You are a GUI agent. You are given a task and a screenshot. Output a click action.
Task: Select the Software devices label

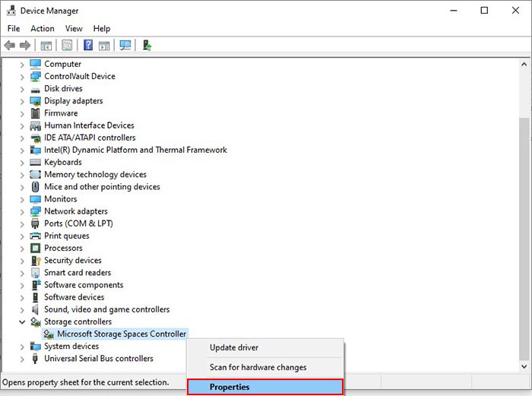[74, 297]
